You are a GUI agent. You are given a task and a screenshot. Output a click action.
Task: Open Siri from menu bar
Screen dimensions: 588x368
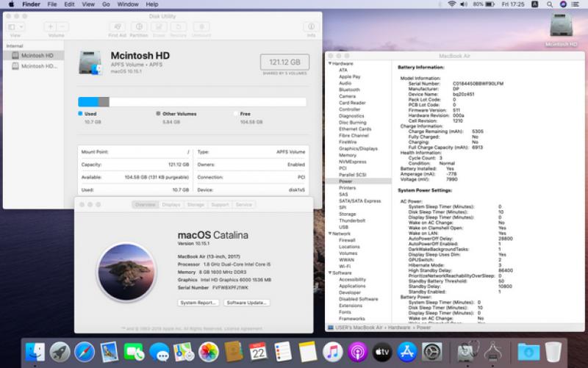pyautogui.click(x=563, y=4)
